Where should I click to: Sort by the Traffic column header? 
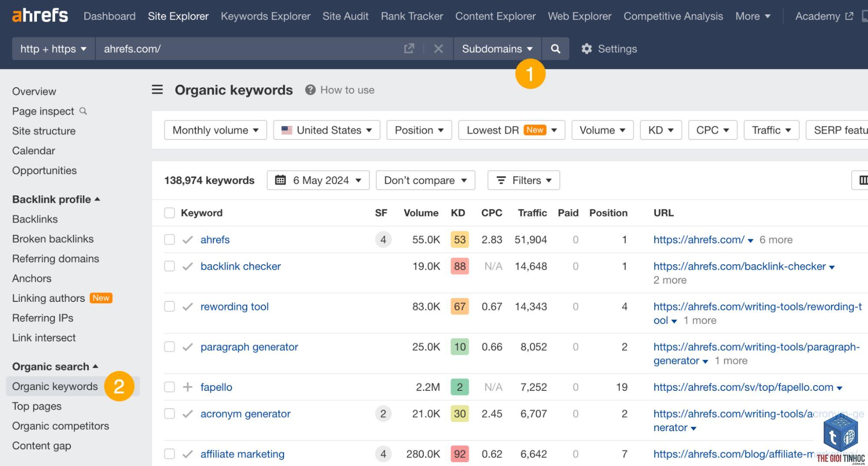pyautogui.click(x=532, y=213)
